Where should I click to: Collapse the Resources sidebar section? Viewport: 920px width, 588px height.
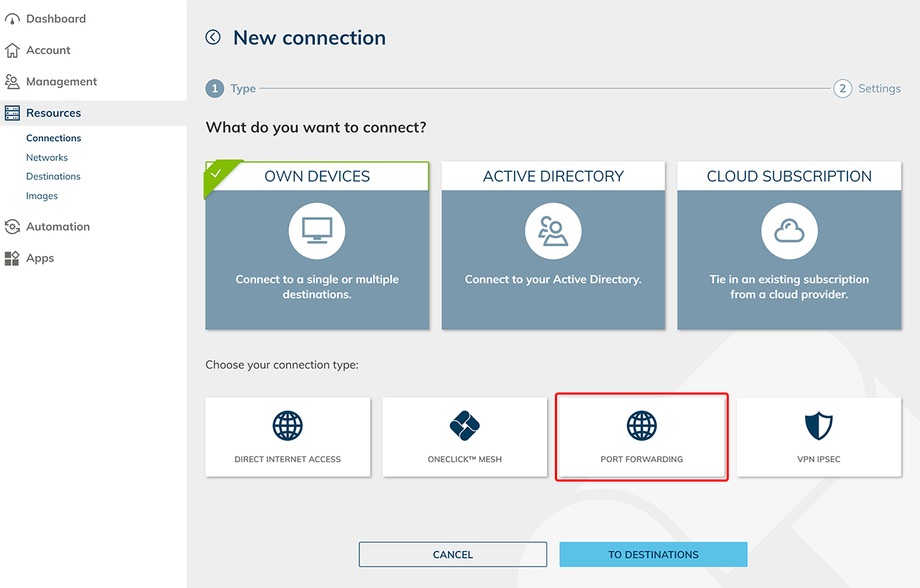coord(53,113)
